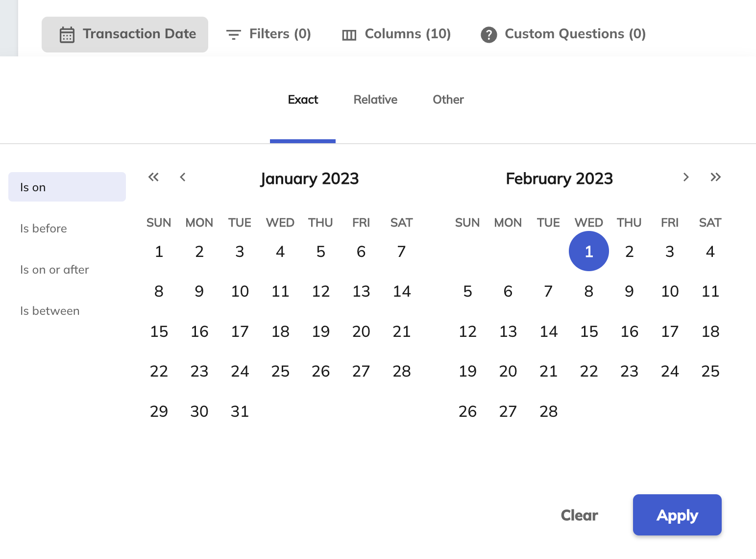
Task: Select January 7 in the calendar
Action: [402, 252]
